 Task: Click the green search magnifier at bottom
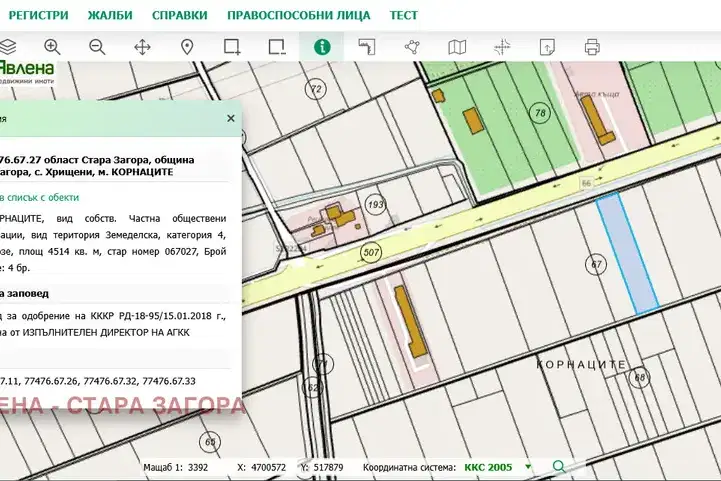pyautogui.click(x=559, y=467)
